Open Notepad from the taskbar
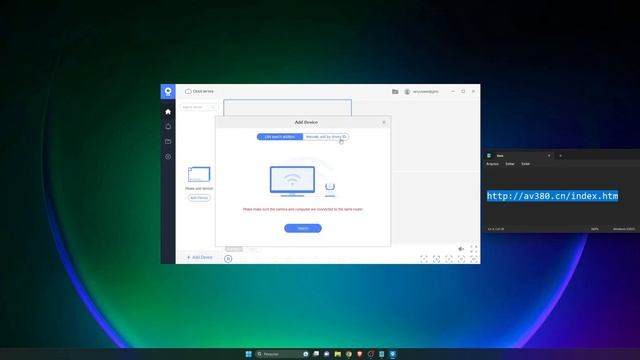The image size is (640, 360). (382, 354)
